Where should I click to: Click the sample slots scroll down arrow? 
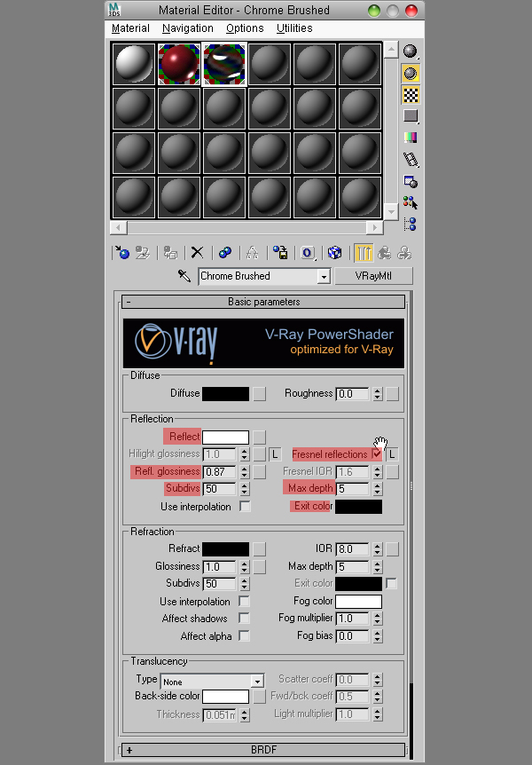[x=391, y=212]
